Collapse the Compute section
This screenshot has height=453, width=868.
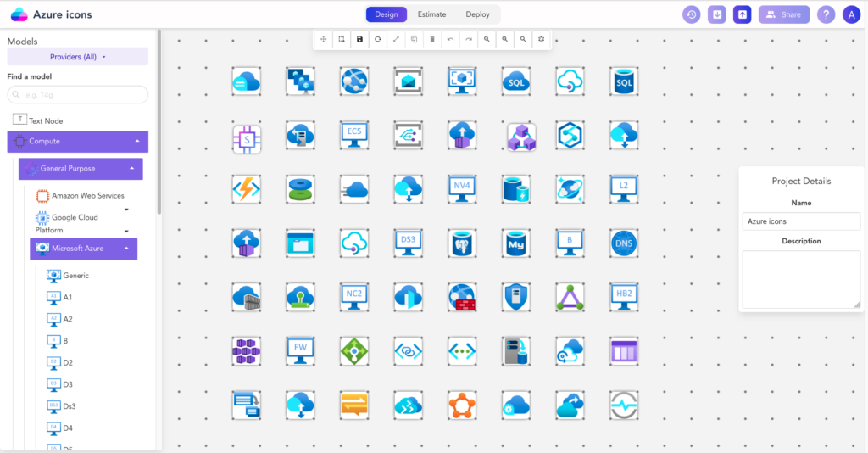tap(77, 141)
